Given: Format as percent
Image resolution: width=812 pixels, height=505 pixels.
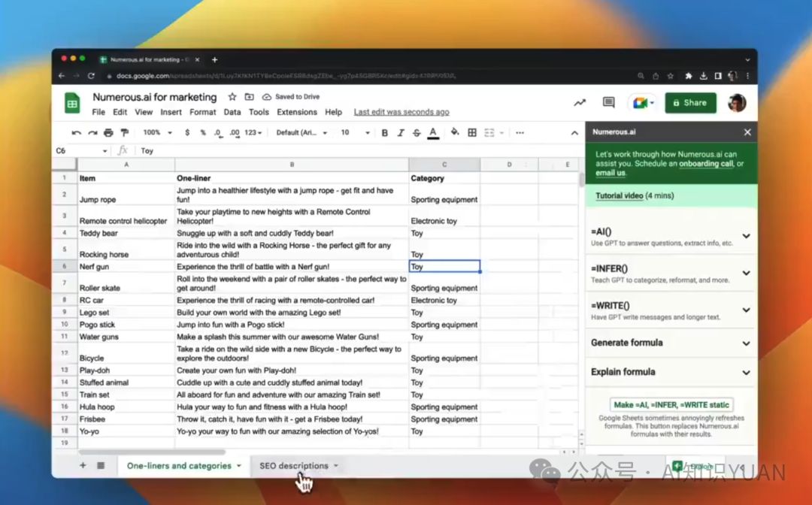Looking at the screenshot, I should coord(202,133).
